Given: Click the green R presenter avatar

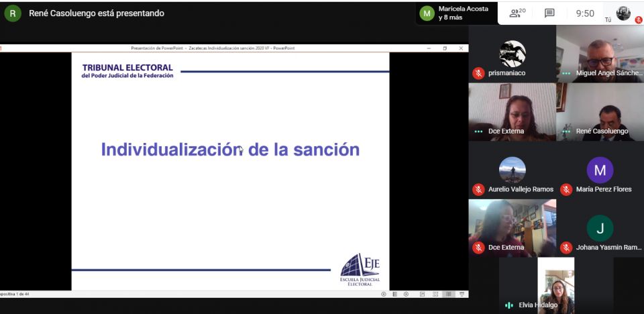Looking at the screenshot, I should pos(13,13).
